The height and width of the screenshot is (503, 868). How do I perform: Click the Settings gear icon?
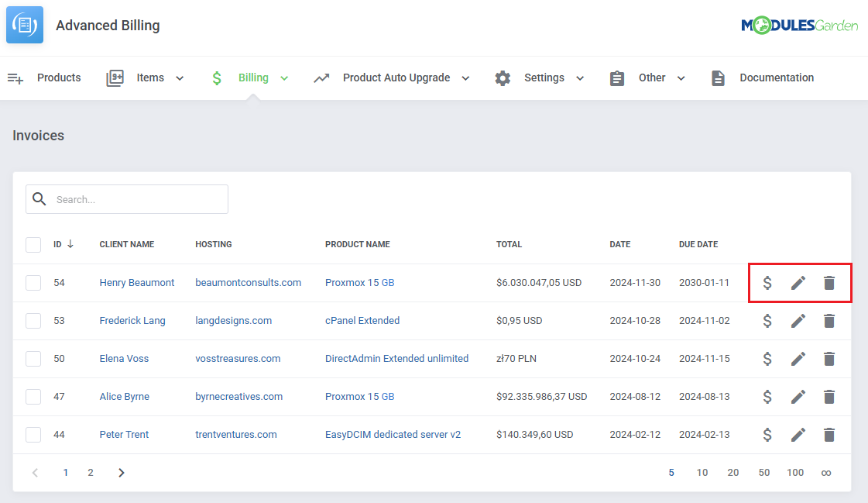(x=503, y=78)
